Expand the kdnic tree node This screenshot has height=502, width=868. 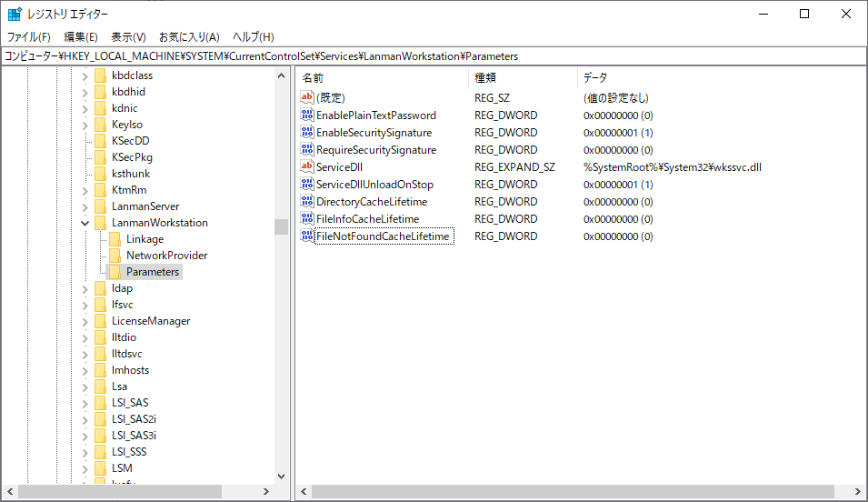pyautogui.click(x=85, y=108)
